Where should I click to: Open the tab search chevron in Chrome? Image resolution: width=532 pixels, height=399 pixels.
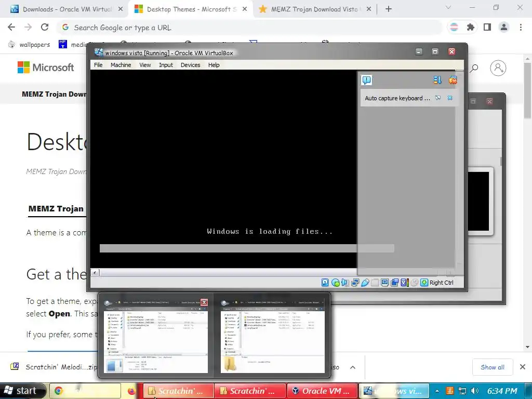[x=448, y=7]
